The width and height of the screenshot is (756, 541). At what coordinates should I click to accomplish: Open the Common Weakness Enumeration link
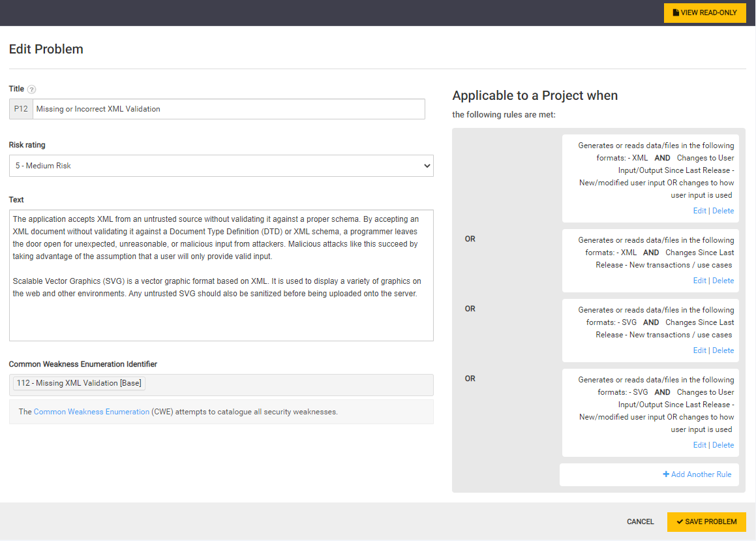[91, 412]
